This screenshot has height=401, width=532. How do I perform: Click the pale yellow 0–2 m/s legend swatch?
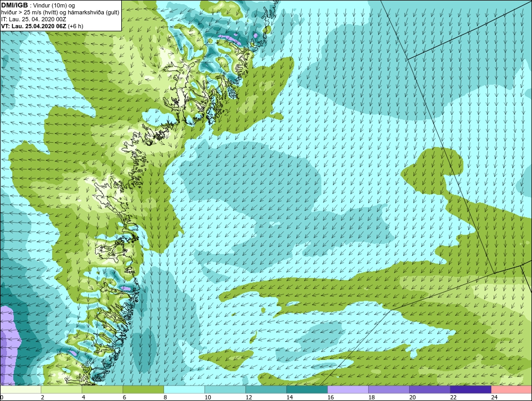tap(21, 390)
